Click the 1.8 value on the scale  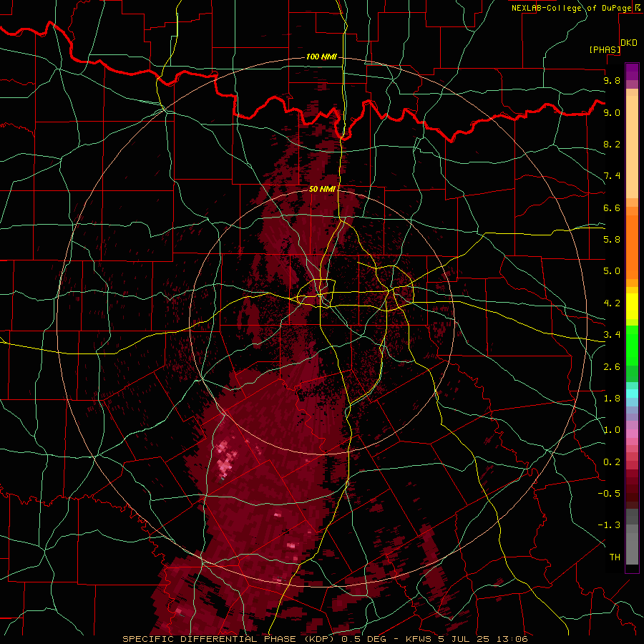(612, 399)
